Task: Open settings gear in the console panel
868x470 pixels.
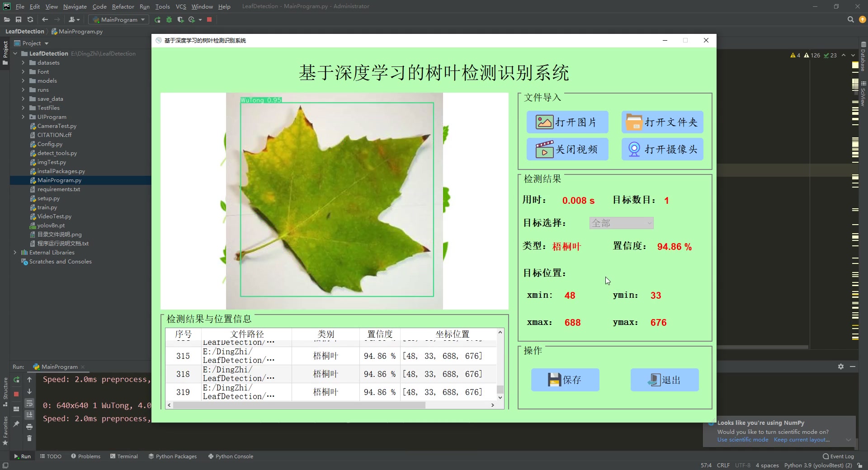Action: (x=841, y=367)
